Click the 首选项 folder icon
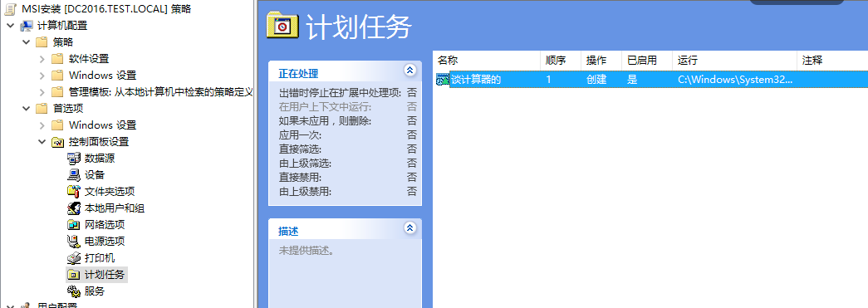This screenshot has width=868, height=308. [42, 109]
